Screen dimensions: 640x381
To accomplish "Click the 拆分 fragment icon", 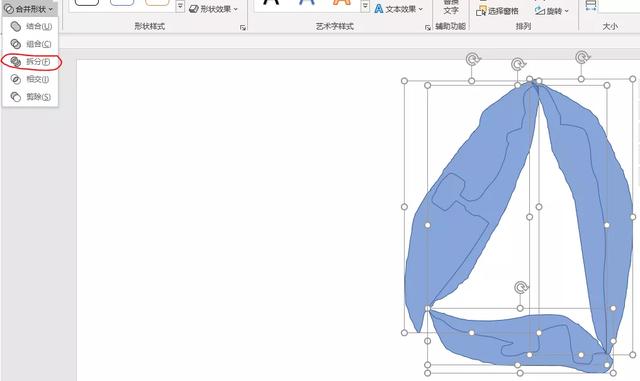I will click(x=16, y=62).
